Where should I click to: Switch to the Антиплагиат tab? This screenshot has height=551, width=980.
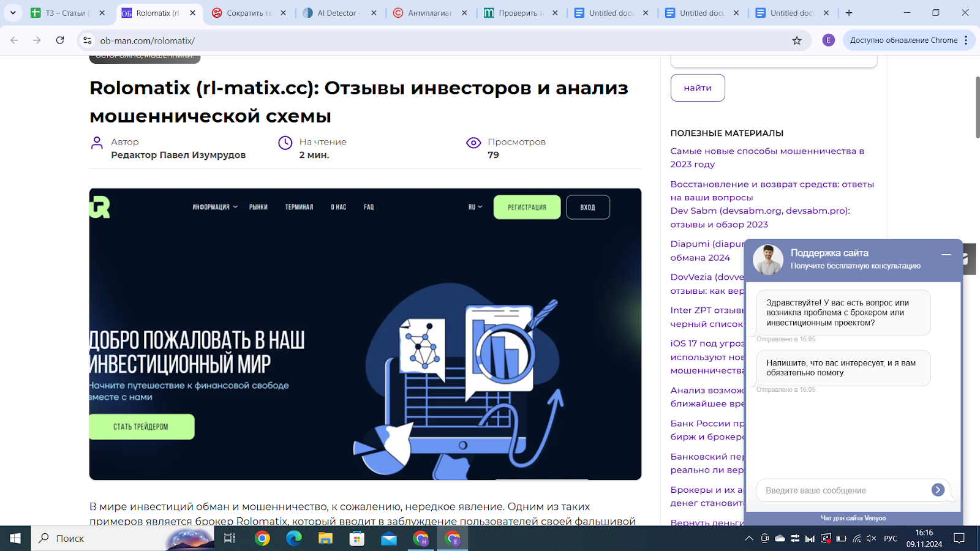[x=429, y=13]
